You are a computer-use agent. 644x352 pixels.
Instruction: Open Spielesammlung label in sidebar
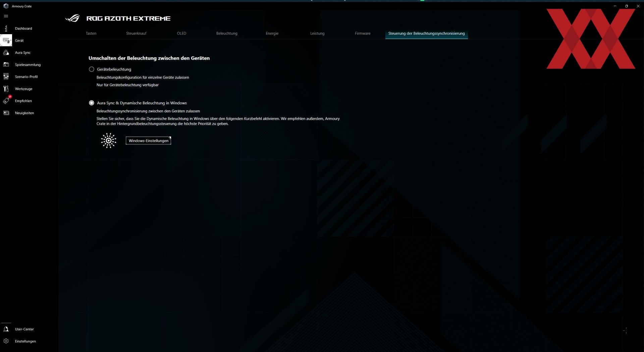28,65
